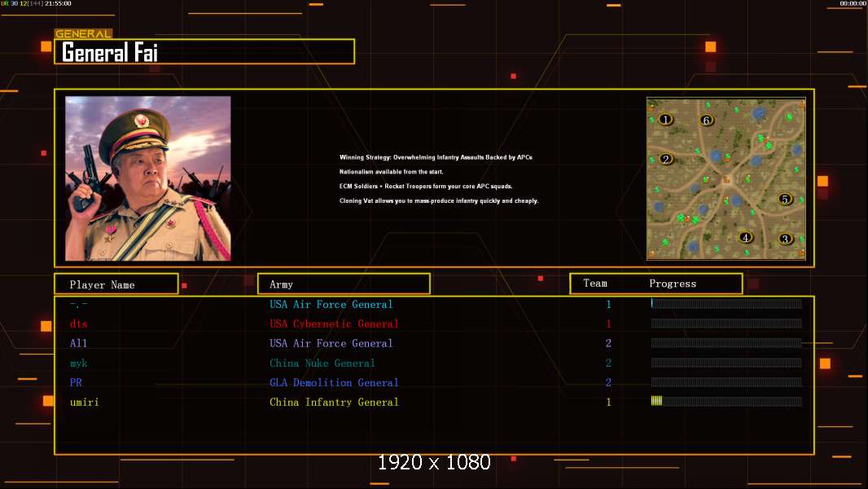This screenshot has height=489, width=868.
Task: Click start position 4 on the minimap
Action: point(746,238)
